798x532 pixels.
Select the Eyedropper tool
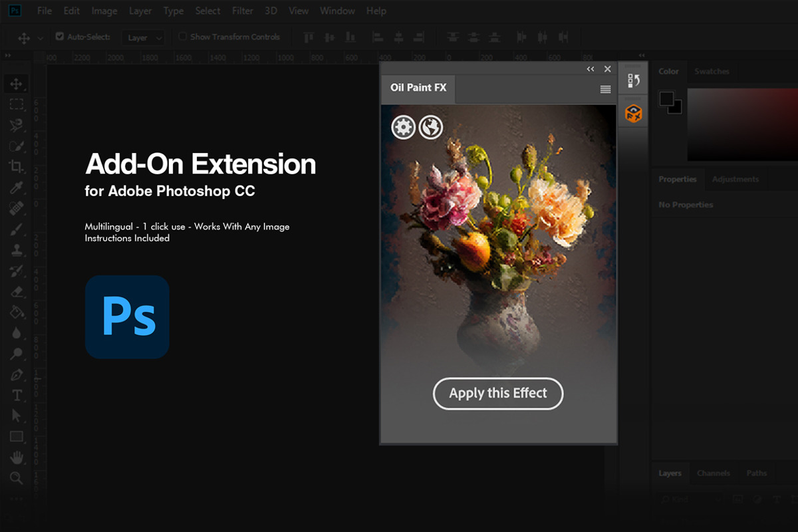[17, 188]
